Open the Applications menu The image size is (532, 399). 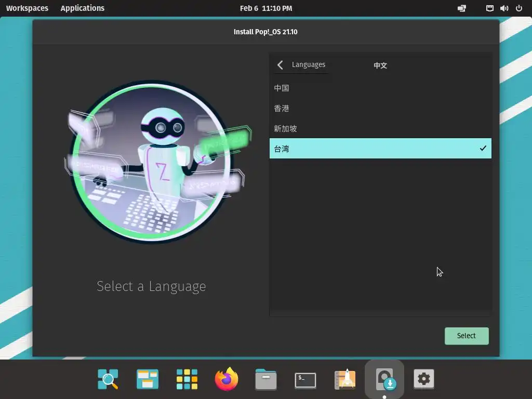click(x=83, y=8)
